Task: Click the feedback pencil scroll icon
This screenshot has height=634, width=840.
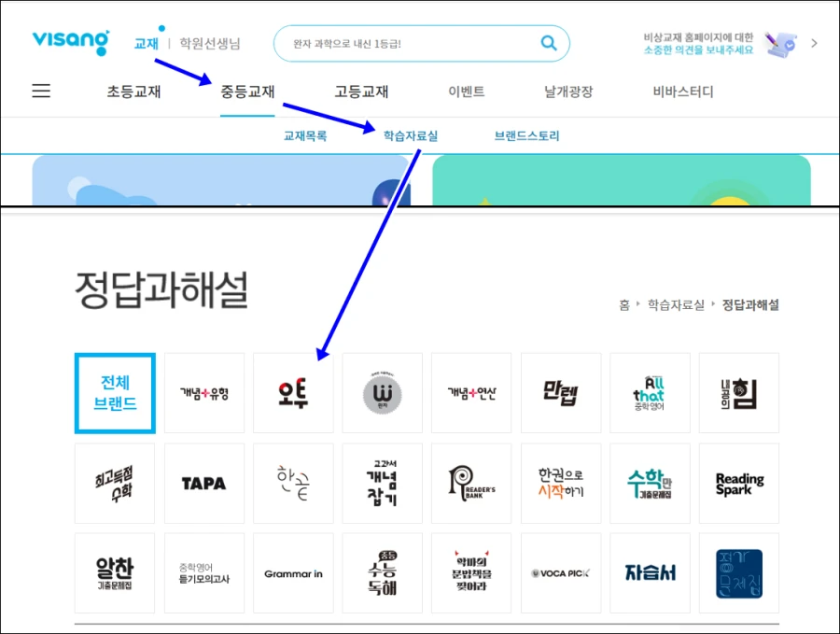Action: click(x=780, y=44)
